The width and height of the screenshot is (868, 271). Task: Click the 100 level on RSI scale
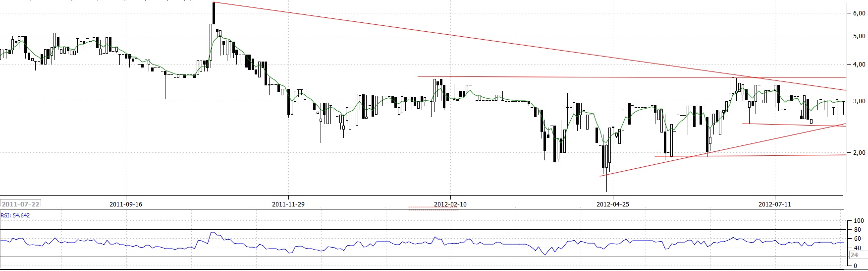[857, 221]
